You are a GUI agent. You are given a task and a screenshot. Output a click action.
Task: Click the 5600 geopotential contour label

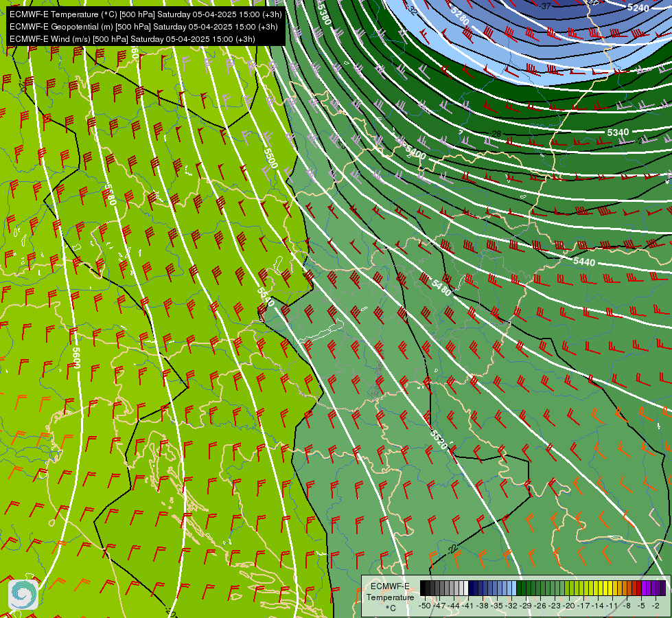point(77,358)
